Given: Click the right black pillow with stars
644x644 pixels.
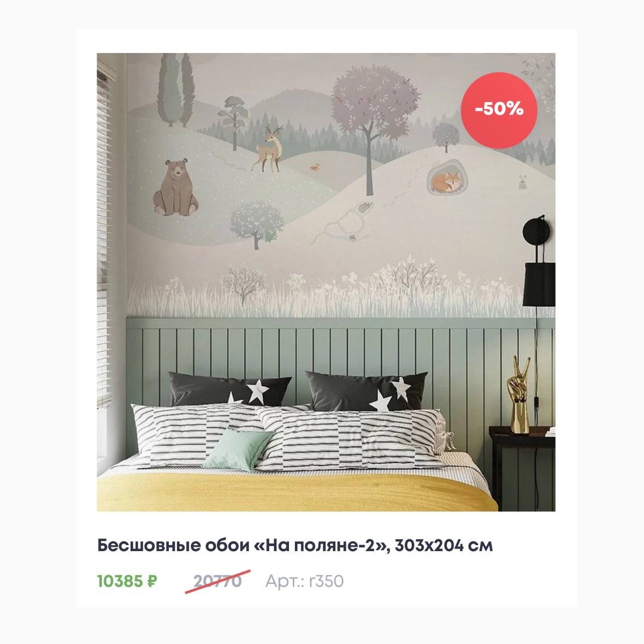Looking at the screenshot, I should tap(367, 391).
